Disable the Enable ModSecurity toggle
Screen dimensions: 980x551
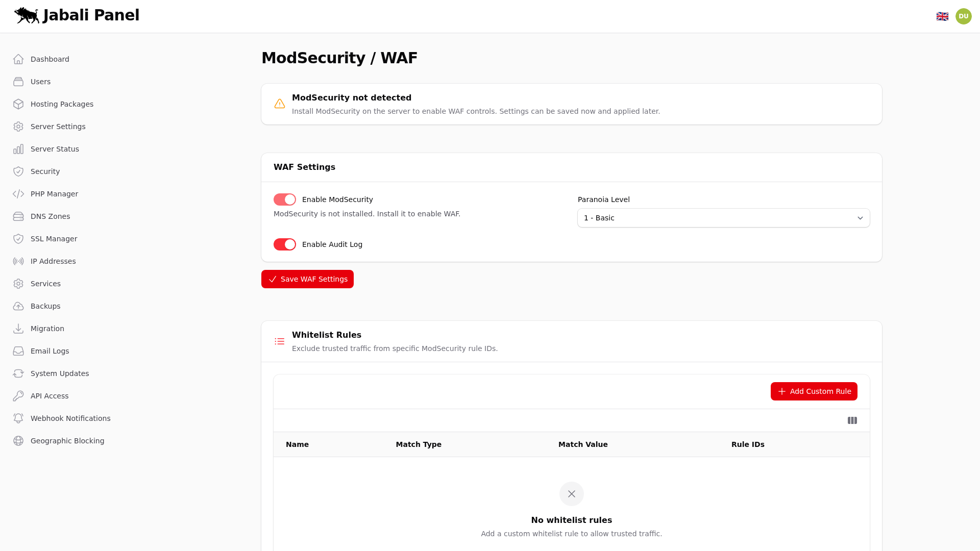click(x=284, y=199)
